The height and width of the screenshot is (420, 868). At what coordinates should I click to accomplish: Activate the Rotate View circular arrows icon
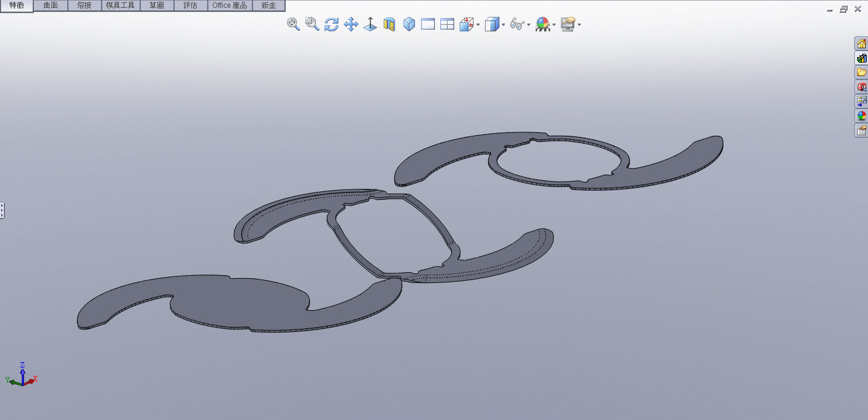(x=331, y=24)
